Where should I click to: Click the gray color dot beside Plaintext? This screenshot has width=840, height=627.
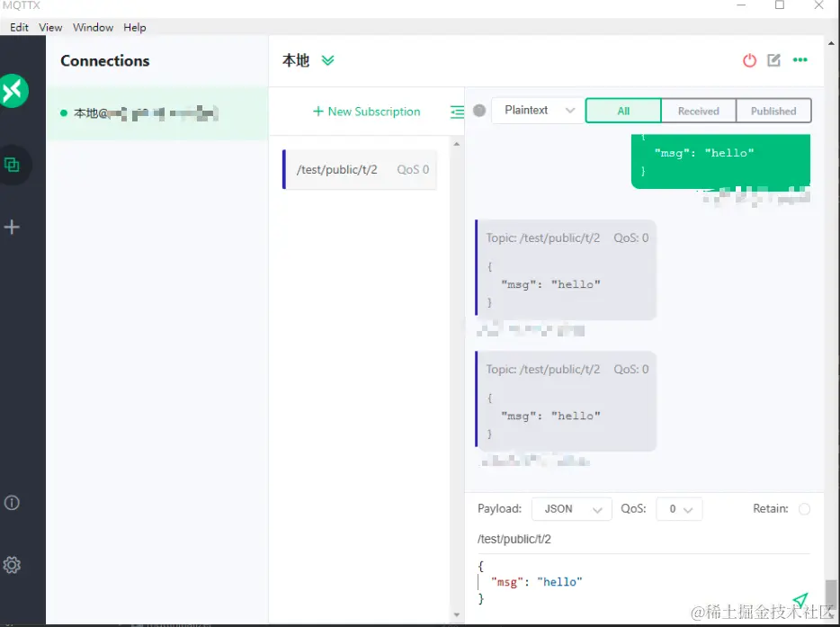pyautogui.click(x=479, y=111)
